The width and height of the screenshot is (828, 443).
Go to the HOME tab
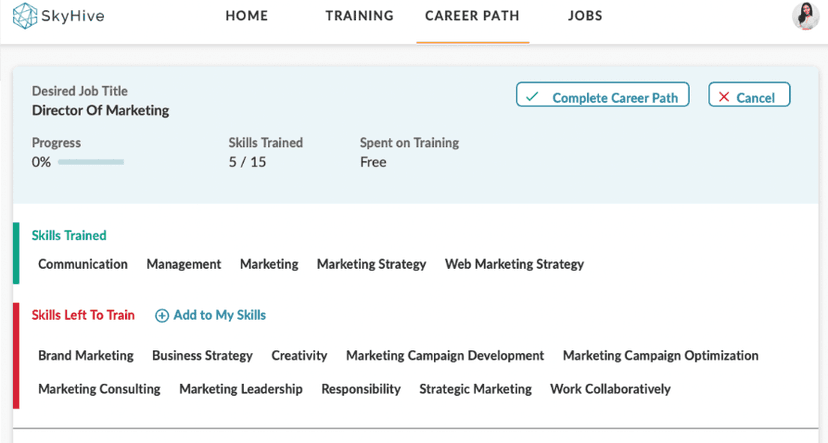tap(247, 16)
